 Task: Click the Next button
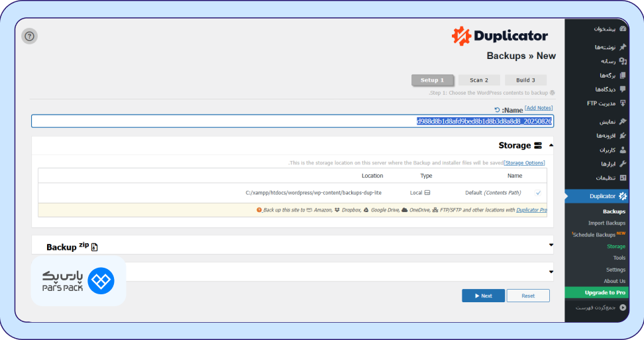pos(483,296)
